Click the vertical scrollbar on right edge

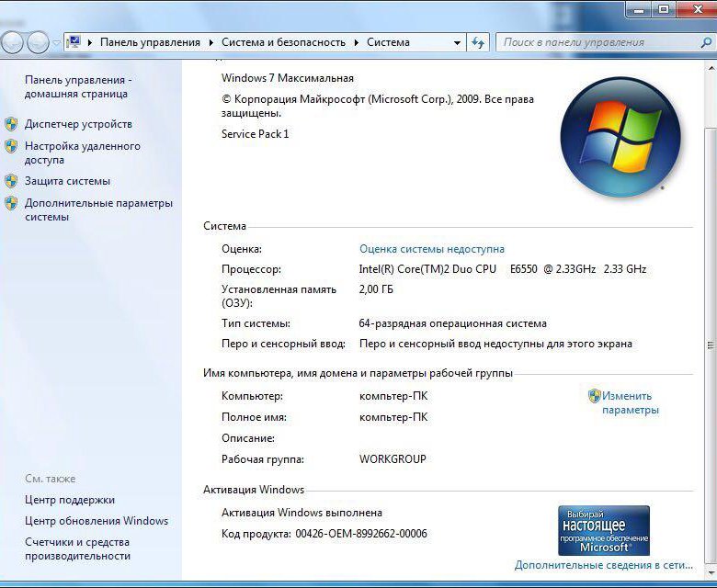point(709,276)
